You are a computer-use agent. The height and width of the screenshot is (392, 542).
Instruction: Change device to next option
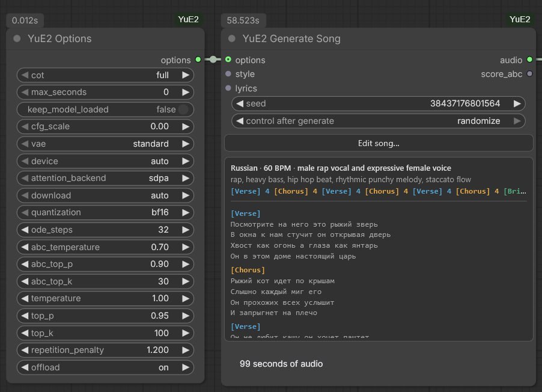[186, 161]
